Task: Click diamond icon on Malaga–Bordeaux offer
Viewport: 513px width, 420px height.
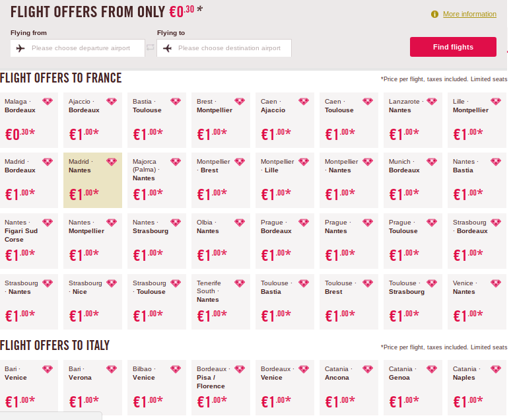Action: point(48,102)
